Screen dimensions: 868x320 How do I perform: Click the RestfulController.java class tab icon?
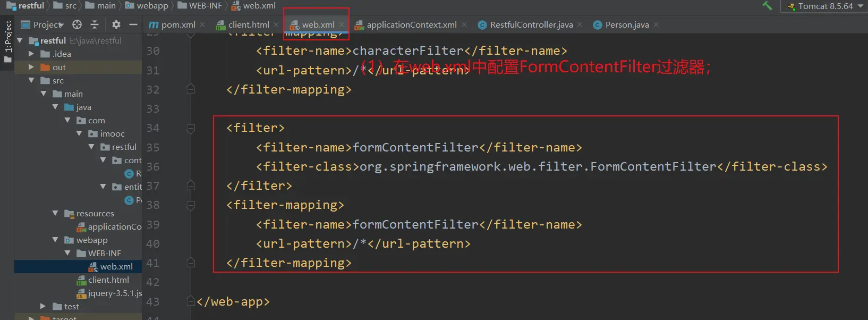click(x=482, y=24)
